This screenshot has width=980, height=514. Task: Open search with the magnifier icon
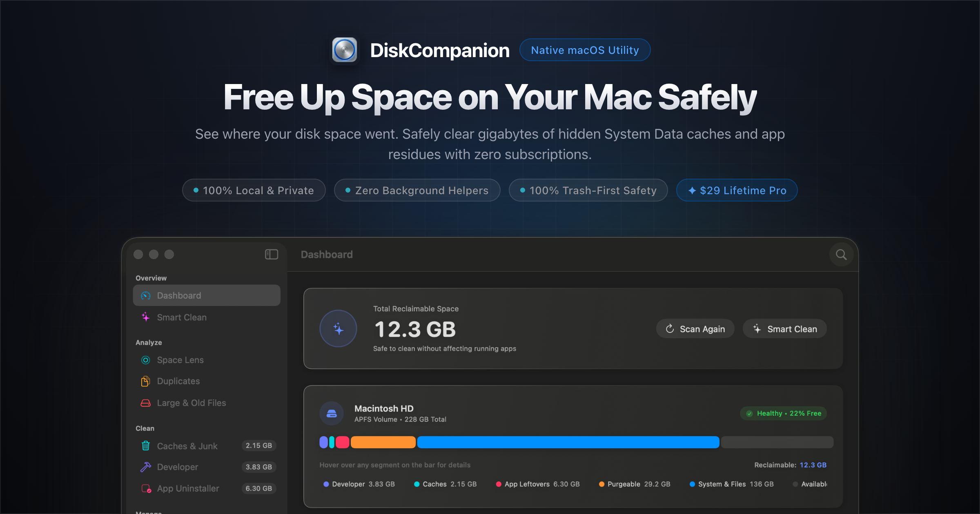click(x=841, y=255)
